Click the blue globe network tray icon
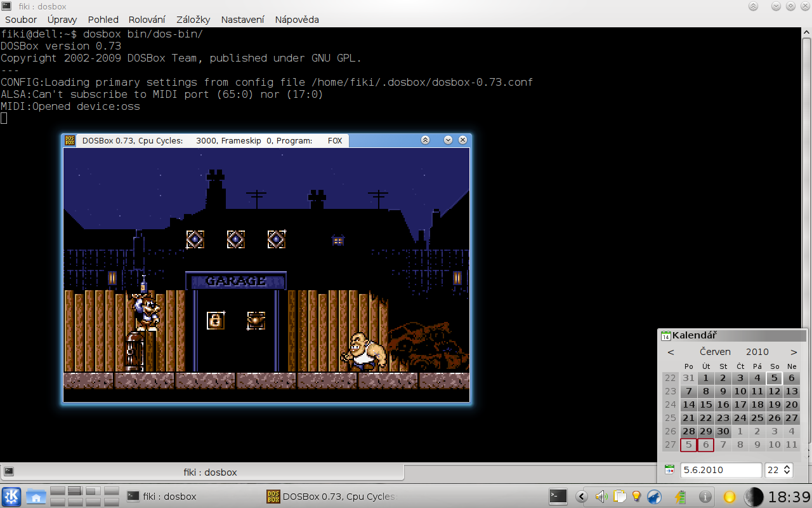 pos(654,497)
